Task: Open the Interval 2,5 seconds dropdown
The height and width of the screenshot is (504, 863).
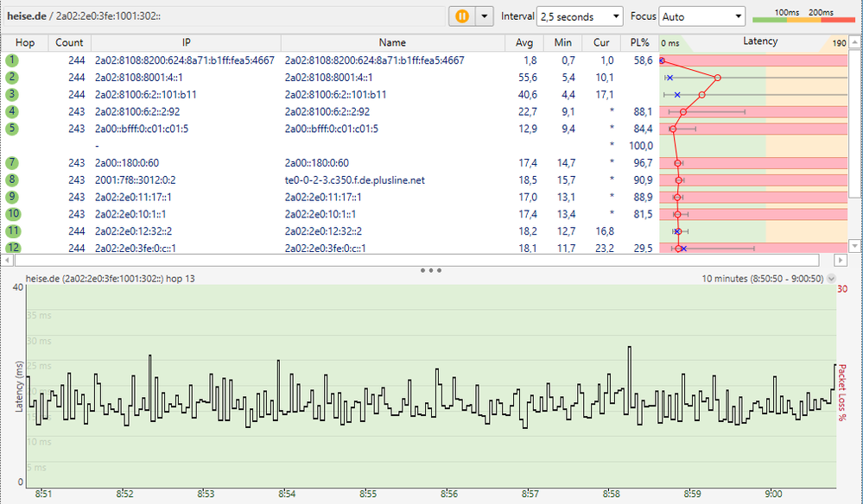Action: coord(580,16)
